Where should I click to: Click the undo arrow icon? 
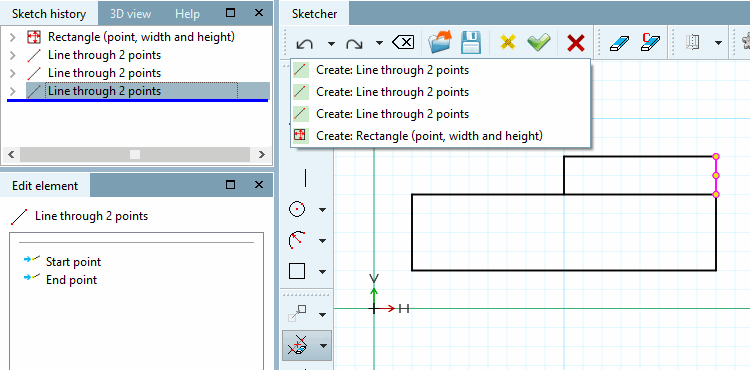click(305, 44)
